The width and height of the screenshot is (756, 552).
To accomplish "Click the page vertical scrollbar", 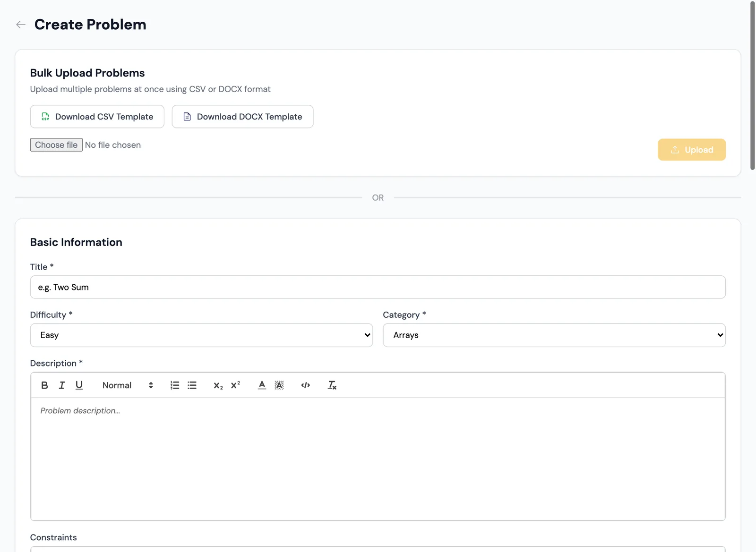I will tap(753, 85).
